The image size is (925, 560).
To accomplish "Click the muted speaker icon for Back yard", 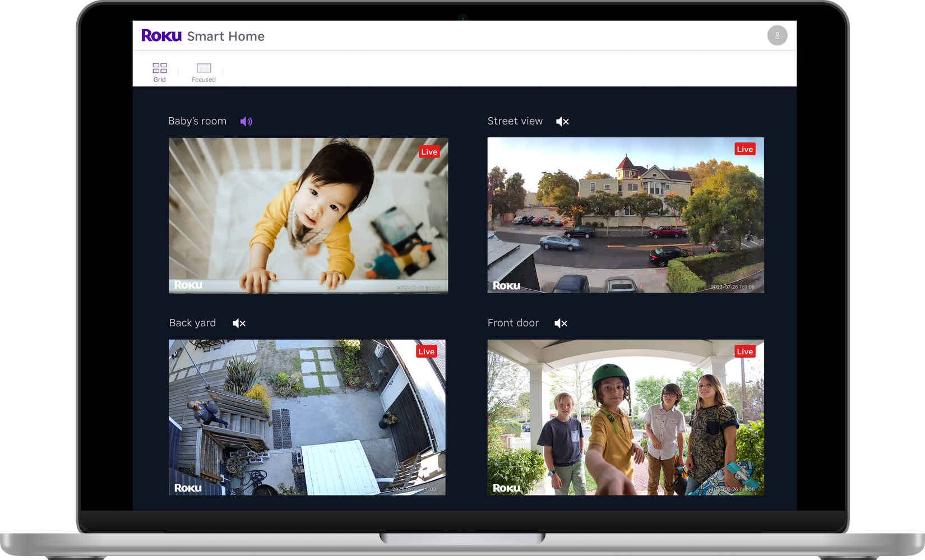I will (x=238, y=323).
